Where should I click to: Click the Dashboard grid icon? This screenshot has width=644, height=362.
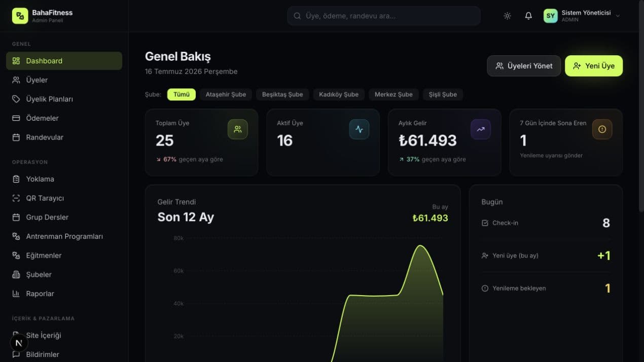click(x=16, y=61)
